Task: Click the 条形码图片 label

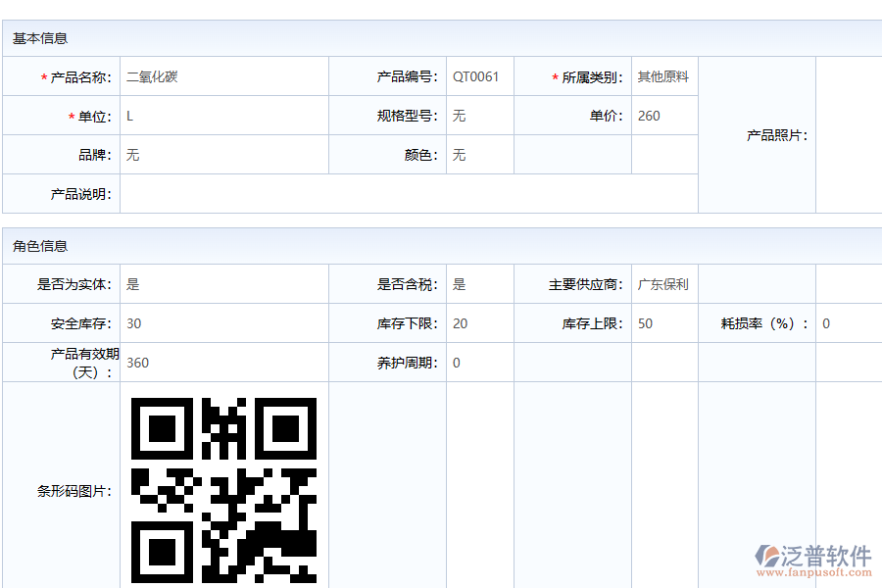Action: pyautogui.click(x=74, y=491)
